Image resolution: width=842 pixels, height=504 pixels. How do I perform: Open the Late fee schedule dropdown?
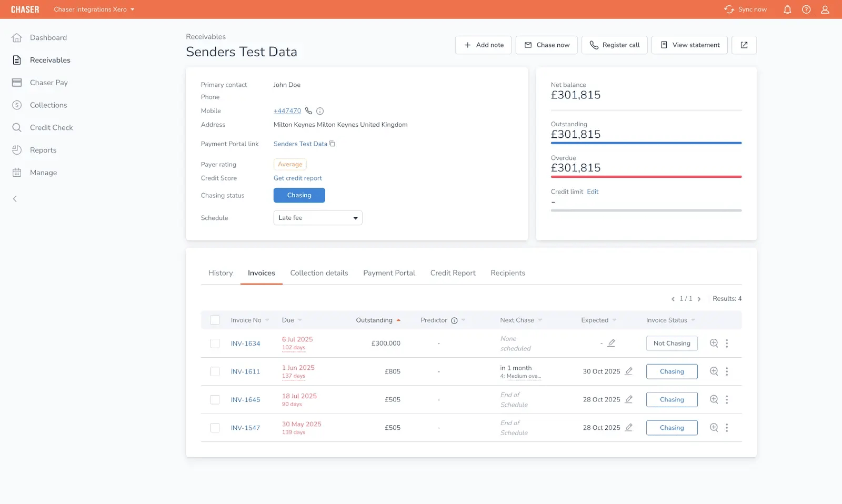pos(317,217)
